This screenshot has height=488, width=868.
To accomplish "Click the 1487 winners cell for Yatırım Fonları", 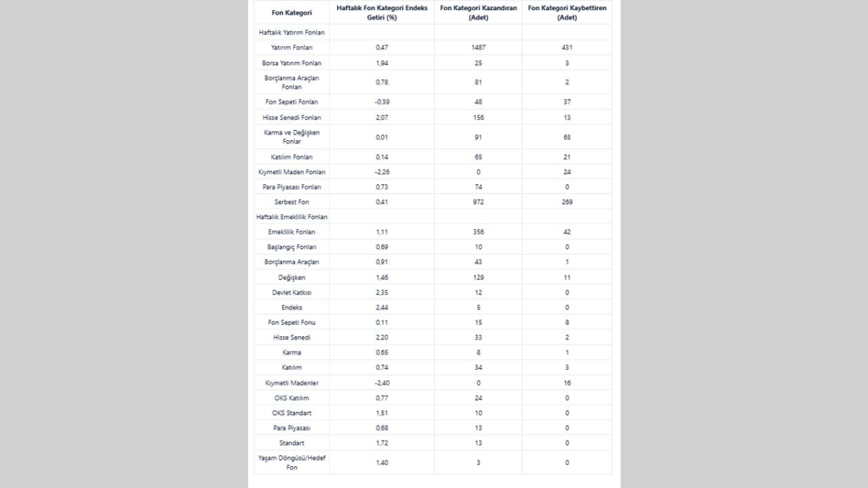I will point(478,47).
